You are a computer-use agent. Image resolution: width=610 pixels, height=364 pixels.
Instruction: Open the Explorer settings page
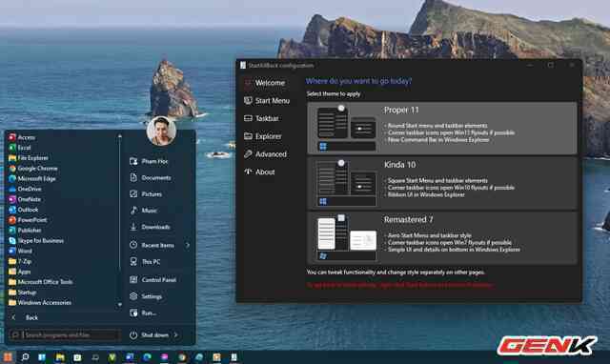(x=263, y=136)
